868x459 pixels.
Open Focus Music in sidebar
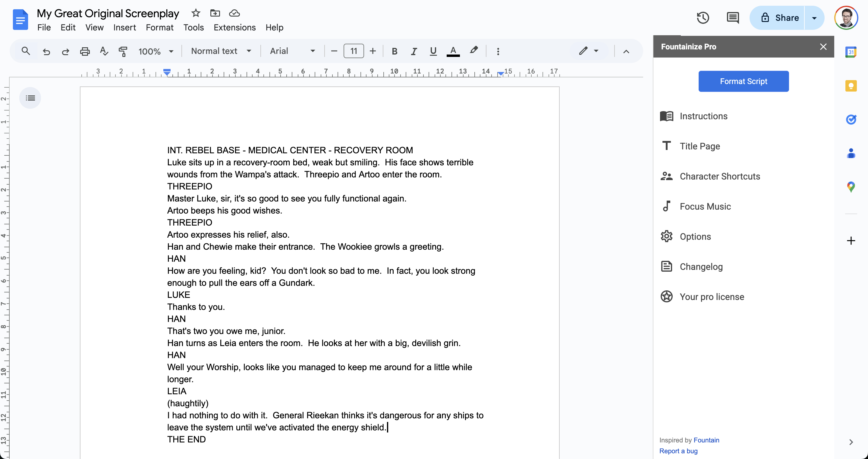696,206
